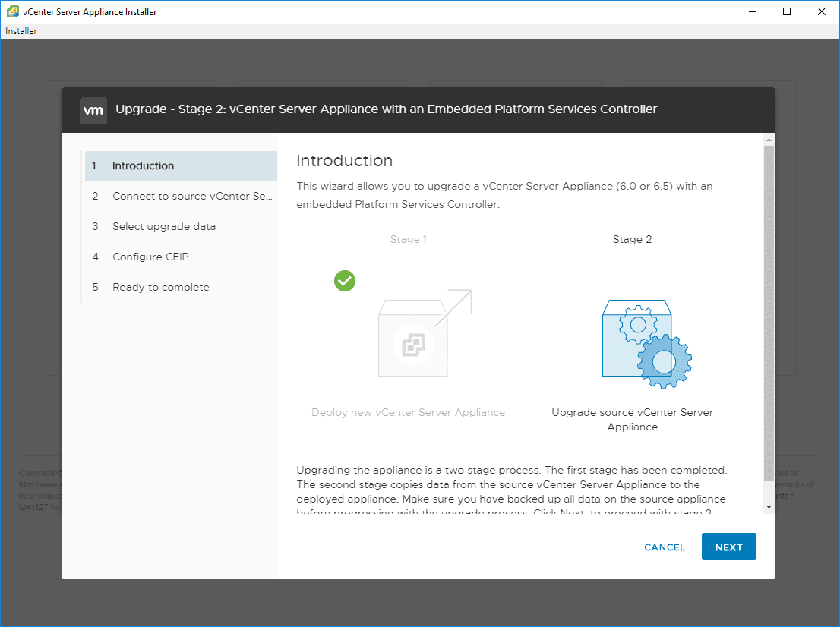The image size is (840, 627).
Task: Click the 'Upgrading the appliance is' paragraph
Action: click(x=512, y=489)
